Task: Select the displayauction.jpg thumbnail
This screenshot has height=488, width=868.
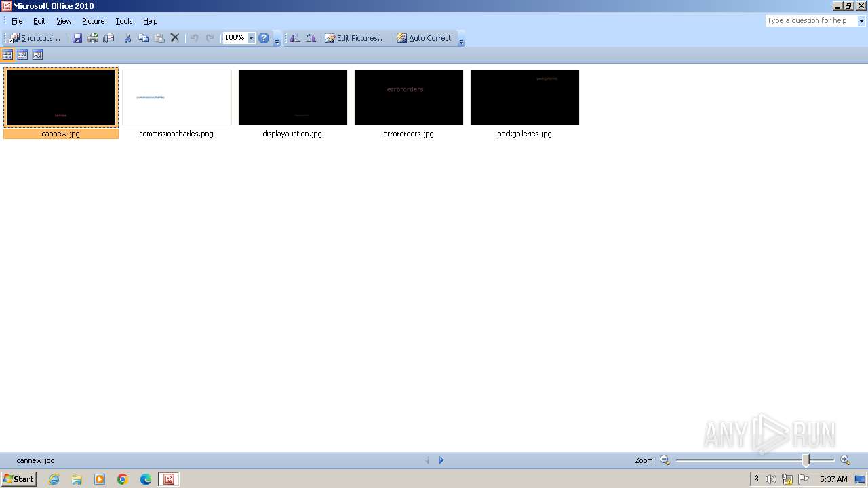Action: coord(293,98)
